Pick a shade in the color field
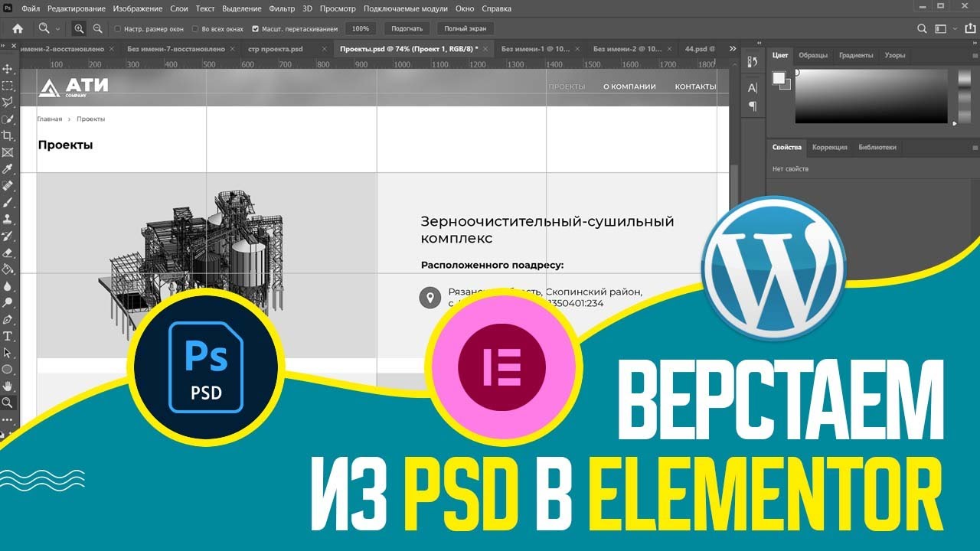Image resolution: width=980 pixels, height=551 pixels. tap(871, 96)
